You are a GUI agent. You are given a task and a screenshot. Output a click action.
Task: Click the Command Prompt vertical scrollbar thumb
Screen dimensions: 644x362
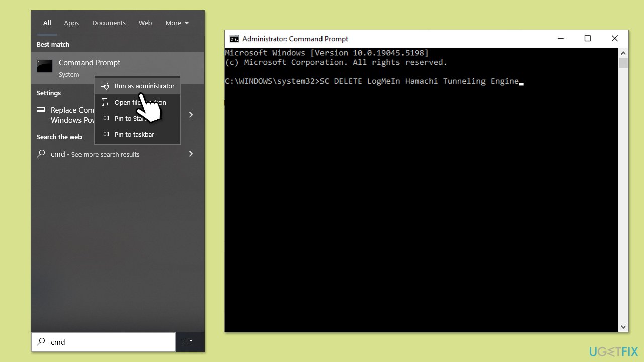(x=623, y=63)
